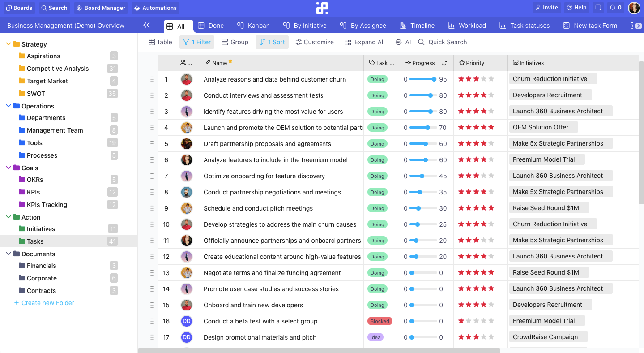Click the avatar on the pitch meetings row
The height and width of the screenshot is (353, 644).
pyautogui.click(x=187, y=208)
